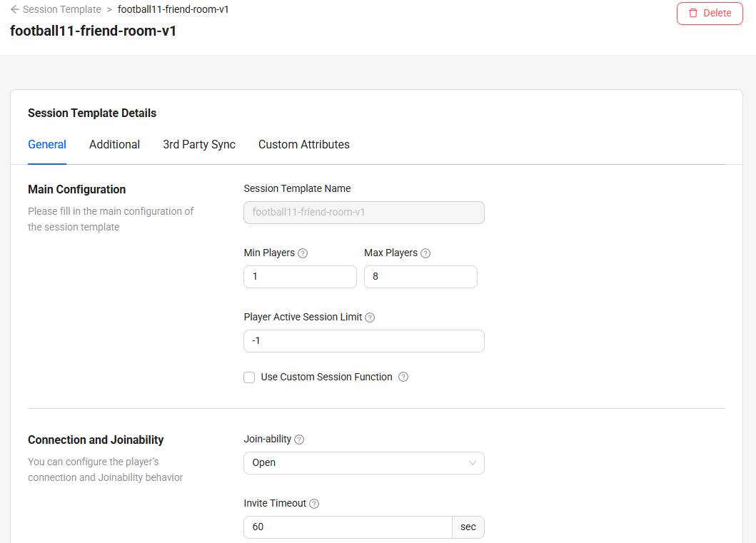Click help icon beside Use Custom Session Function
This screenshot has width=756, height=543.
pos(403,377)
